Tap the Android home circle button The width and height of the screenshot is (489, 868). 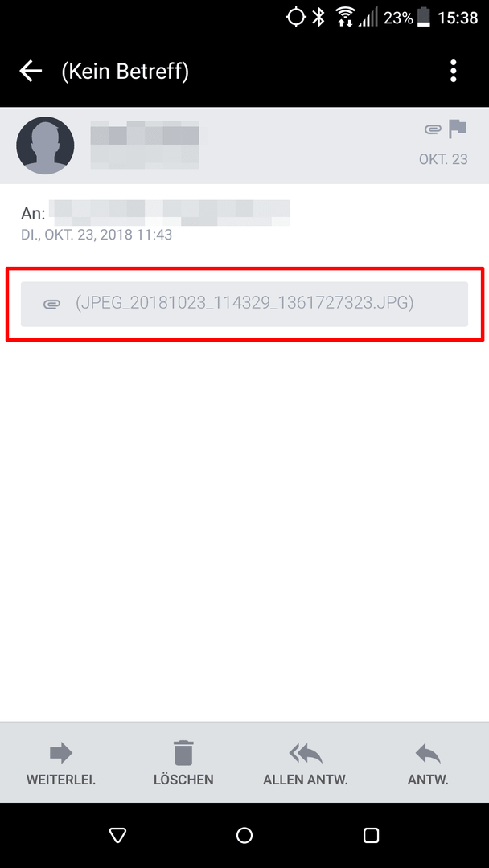(244, 835)
